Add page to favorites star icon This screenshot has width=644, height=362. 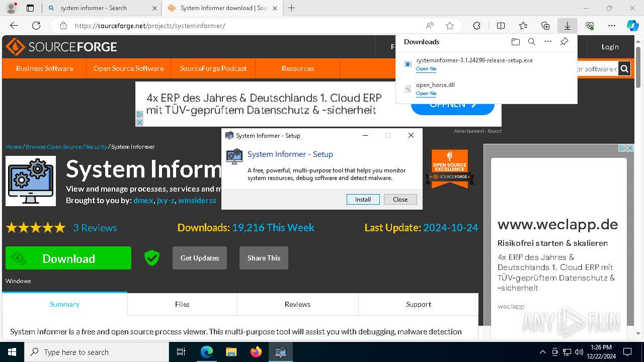click(x=450, y=26)
